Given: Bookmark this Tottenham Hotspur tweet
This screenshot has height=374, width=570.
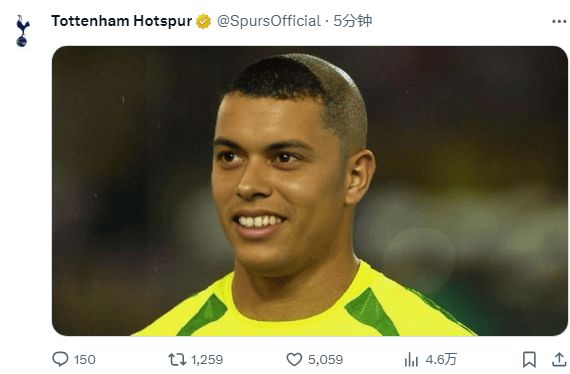Looking at the screenshot, I should point(529,359).
